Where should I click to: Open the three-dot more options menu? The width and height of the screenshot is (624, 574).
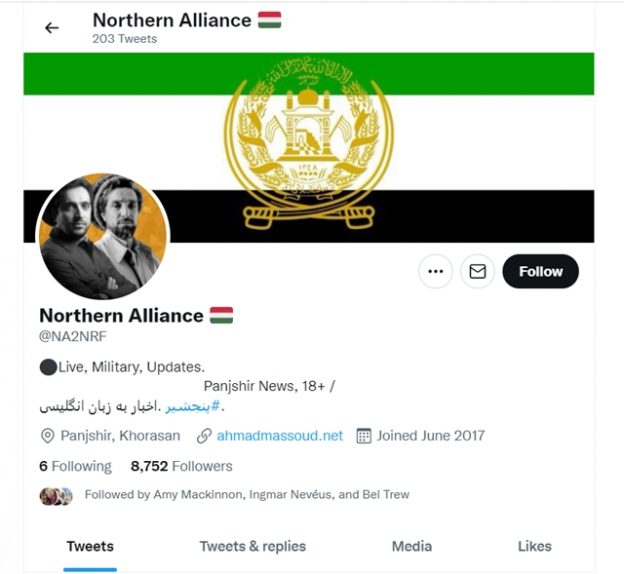pyautogui.click(x=435, y=271)
